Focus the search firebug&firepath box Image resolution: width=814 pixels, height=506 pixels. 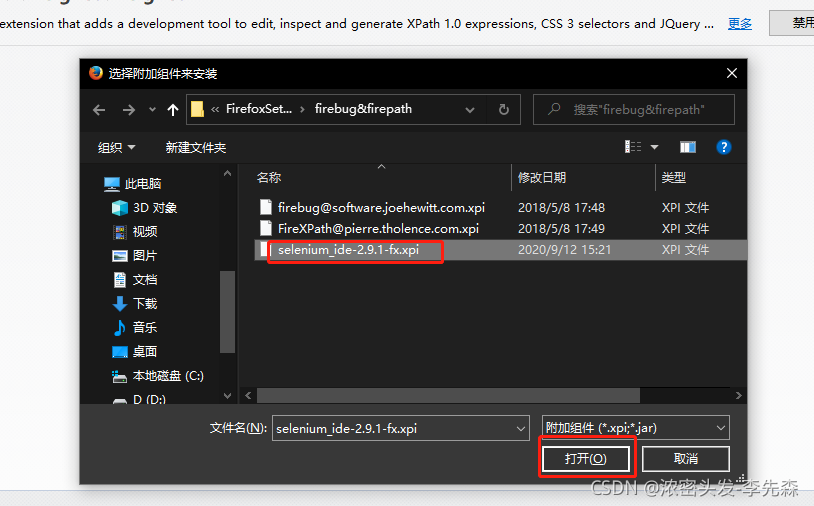click(634, 110)
